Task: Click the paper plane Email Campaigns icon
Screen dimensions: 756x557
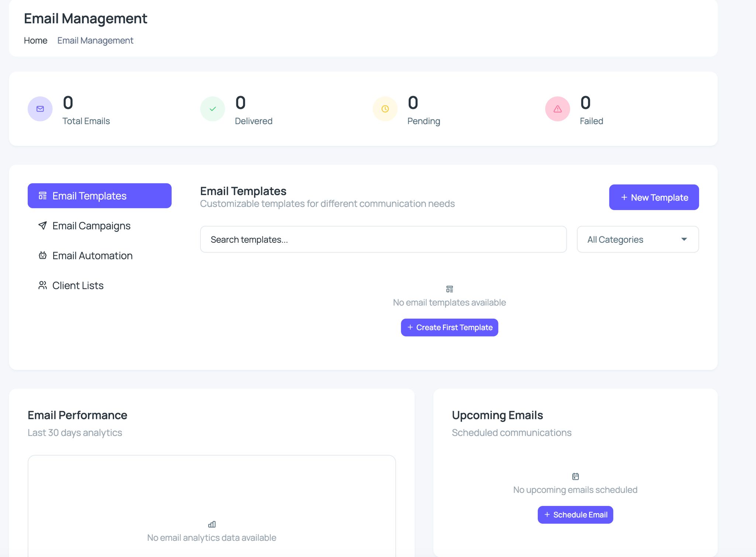Action: pos(43,225)
